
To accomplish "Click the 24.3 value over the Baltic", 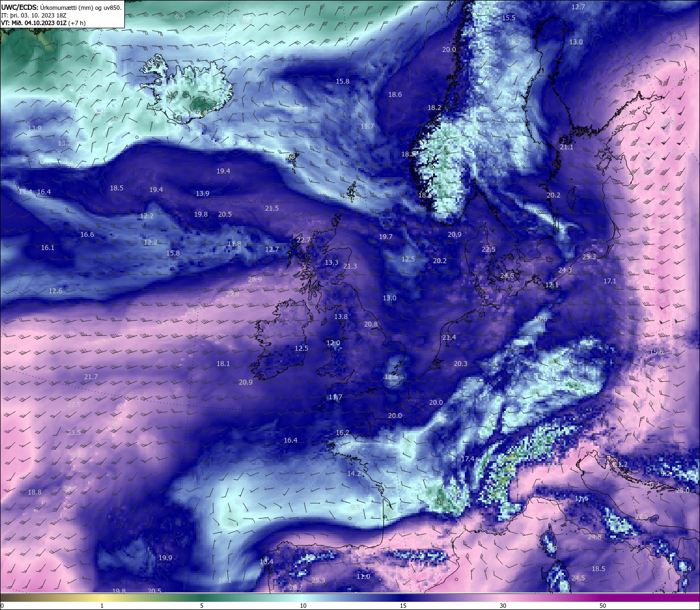I will click(565, 270).
